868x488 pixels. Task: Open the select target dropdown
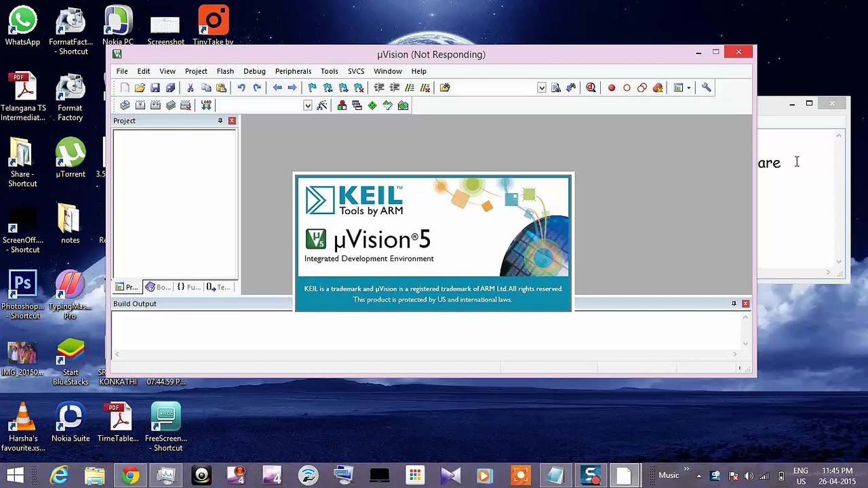[x=307, y=105]
